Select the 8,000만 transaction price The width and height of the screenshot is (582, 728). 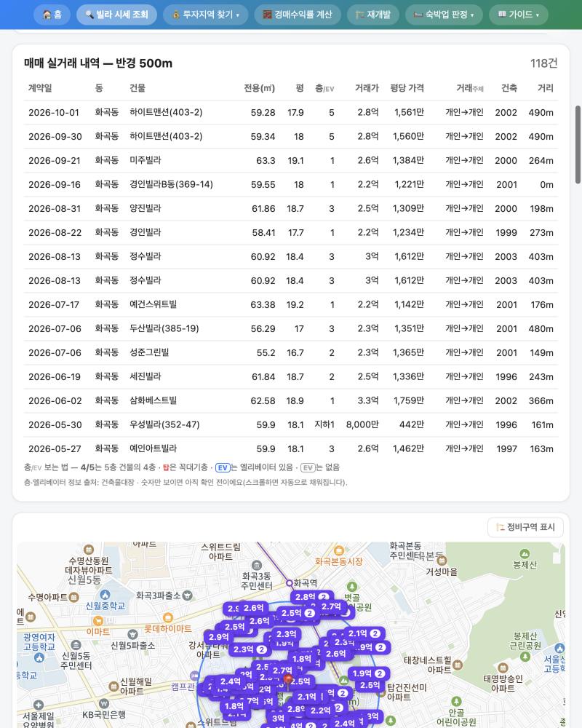362,425
